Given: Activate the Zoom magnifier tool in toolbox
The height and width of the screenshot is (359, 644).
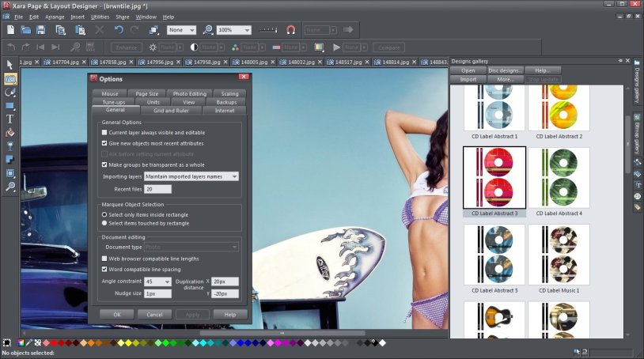Looking at the screenshot, I should pyautogui.click(x=10, y=187).
